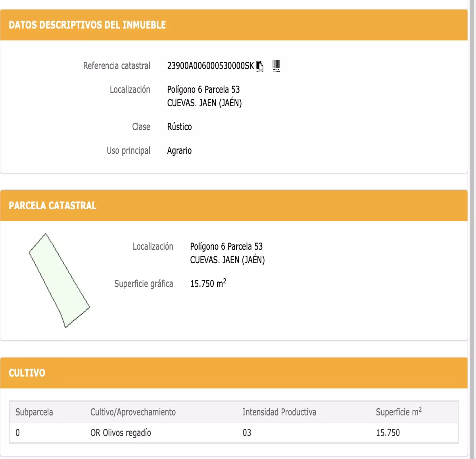Open the barcode icon next to reference
The width and height of the screenshot is (476, 459).
point(276,65)
